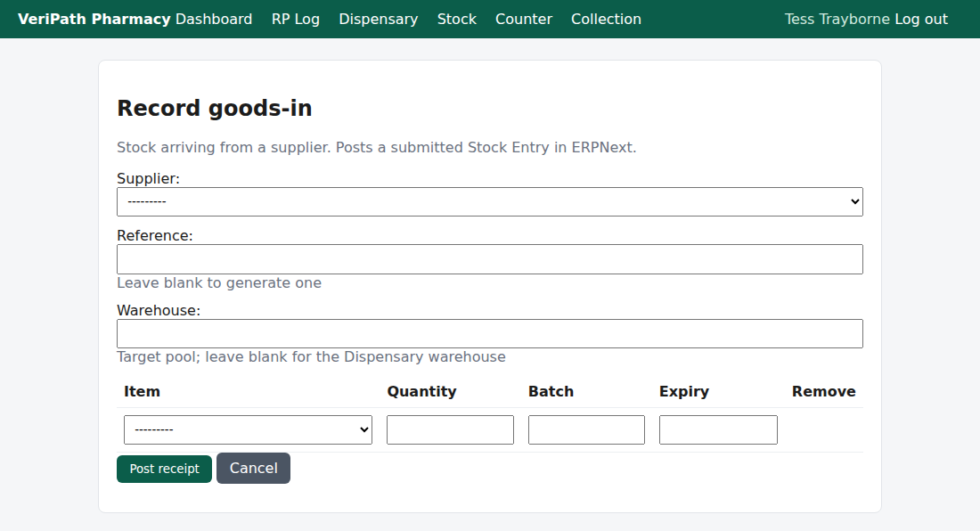Submit with Post receipt button

pos(165,469)
